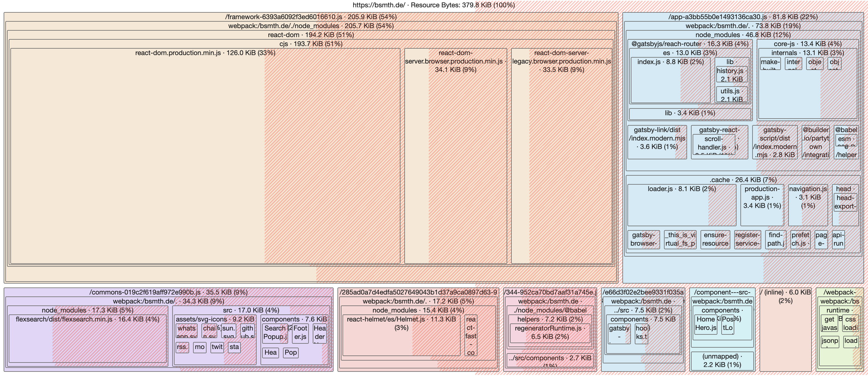The image size is (868, 376).
Task: Click assets/svg-icons 9.2 KiB header
Action: point(215,320)
